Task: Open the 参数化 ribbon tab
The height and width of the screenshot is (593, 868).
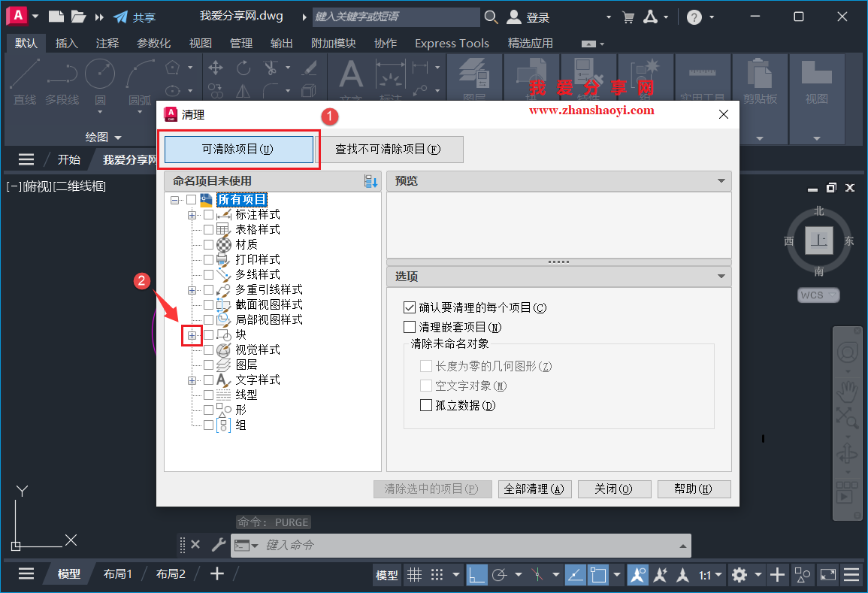Action: 153,43
